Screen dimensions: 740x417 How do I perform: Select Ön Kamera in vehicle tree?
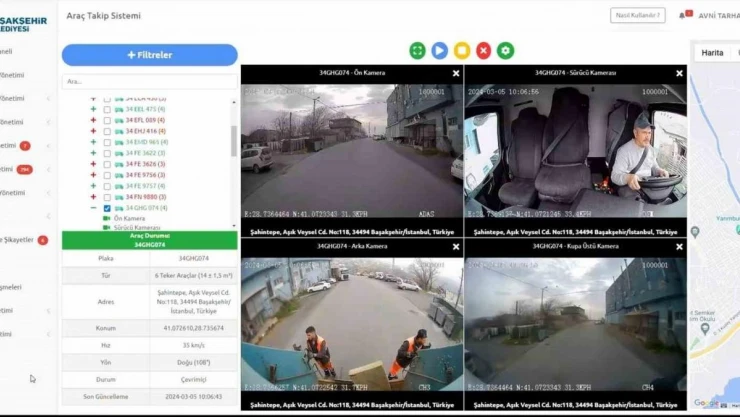click(129, 218)
